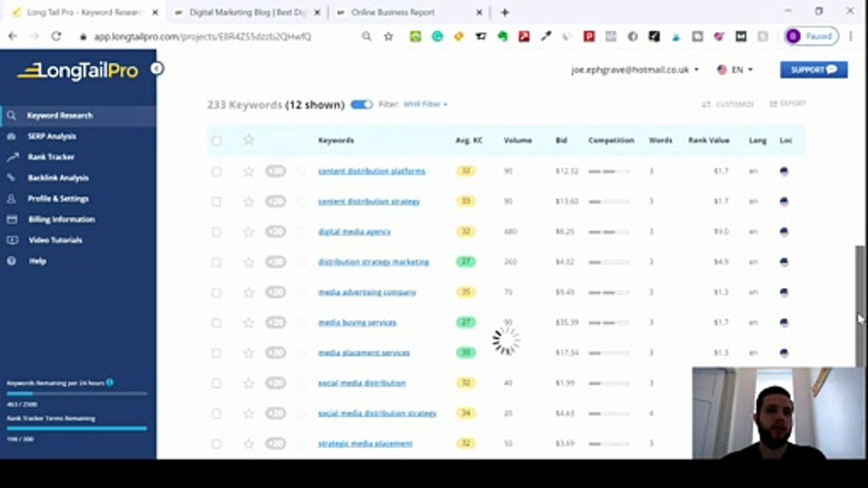This screenshot has width=868, height=488.
Task: Click the LongTailPro logo
Action: pos(77,70)
